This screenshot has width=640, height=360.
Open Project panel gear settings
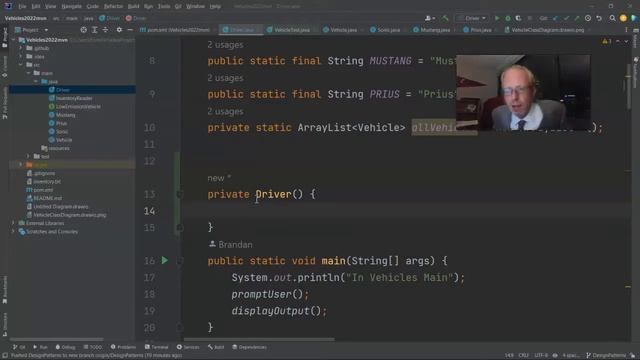119,30
